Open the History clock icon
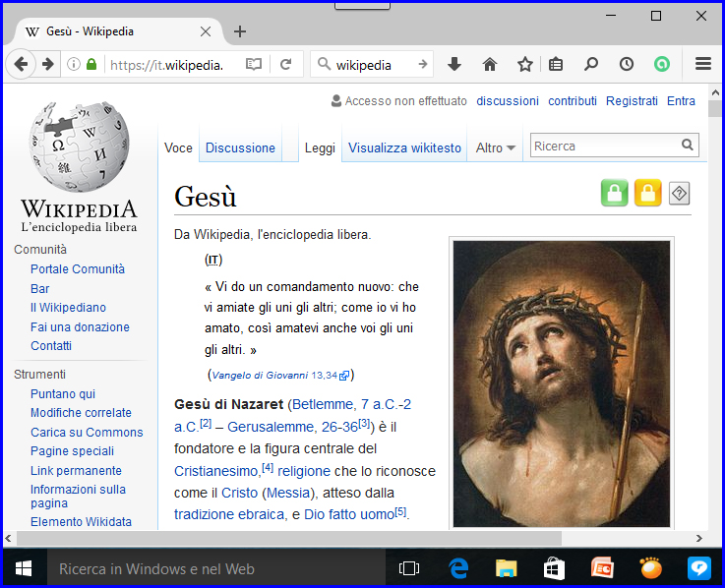This screenshot has width=725, height=588. coord(626,64)
